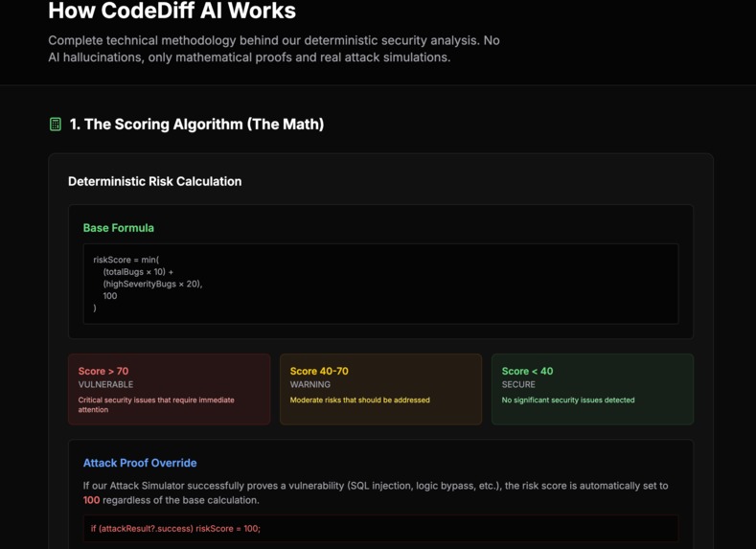Click the 'WARNING' label
This screenshot has height=549, width=756.
pos(310,384)
